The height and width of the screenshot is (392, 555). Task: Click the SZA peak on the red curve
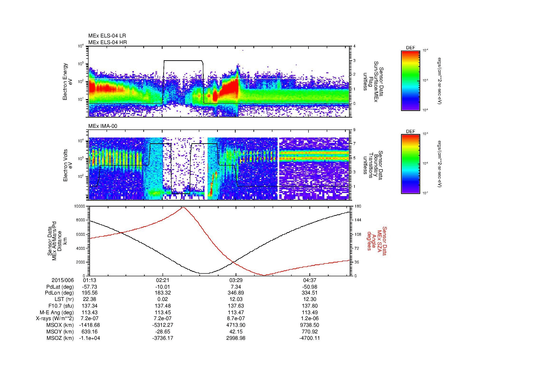[183, 208]
